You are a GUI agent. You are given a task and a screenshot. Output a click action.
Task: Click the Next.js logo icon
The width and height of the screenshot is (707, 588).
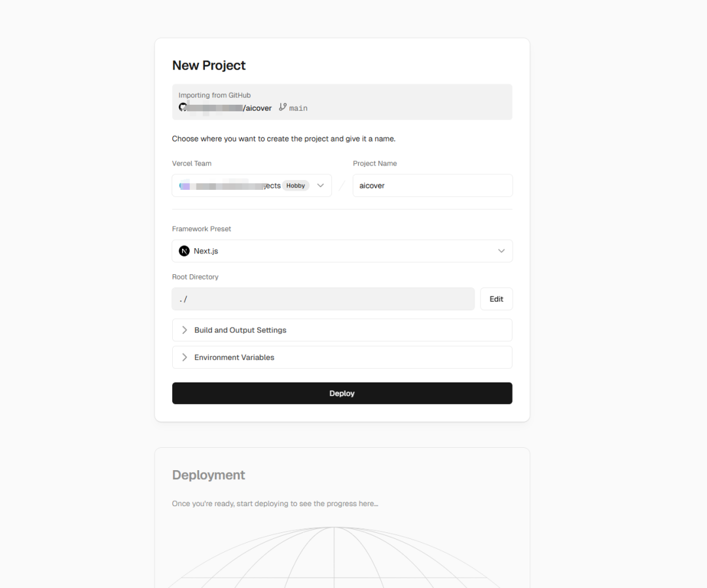(x=184, y=251)
